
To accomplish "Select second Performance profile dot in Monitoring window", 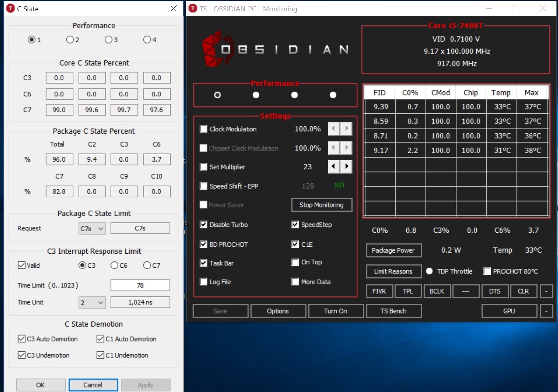I will [x=256, y=95].
